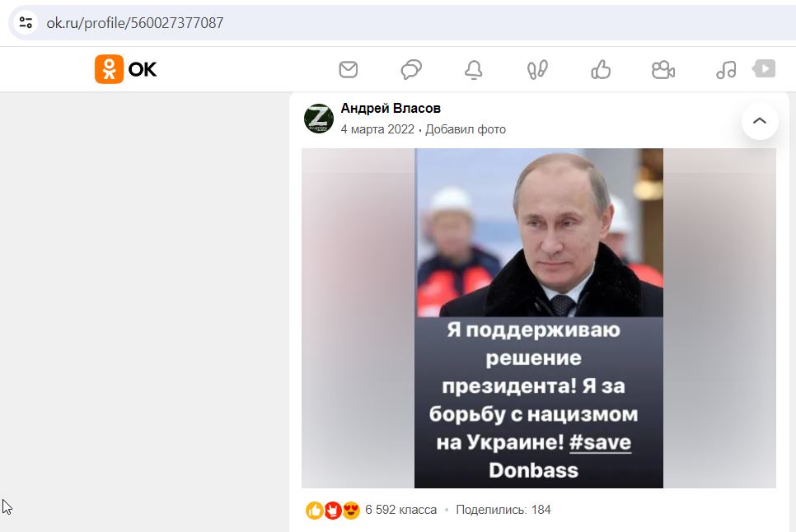Image resolution: width=796 pixels, height=532 pixels.
Task: Click the address bar URL
Action: coord(134,23)
